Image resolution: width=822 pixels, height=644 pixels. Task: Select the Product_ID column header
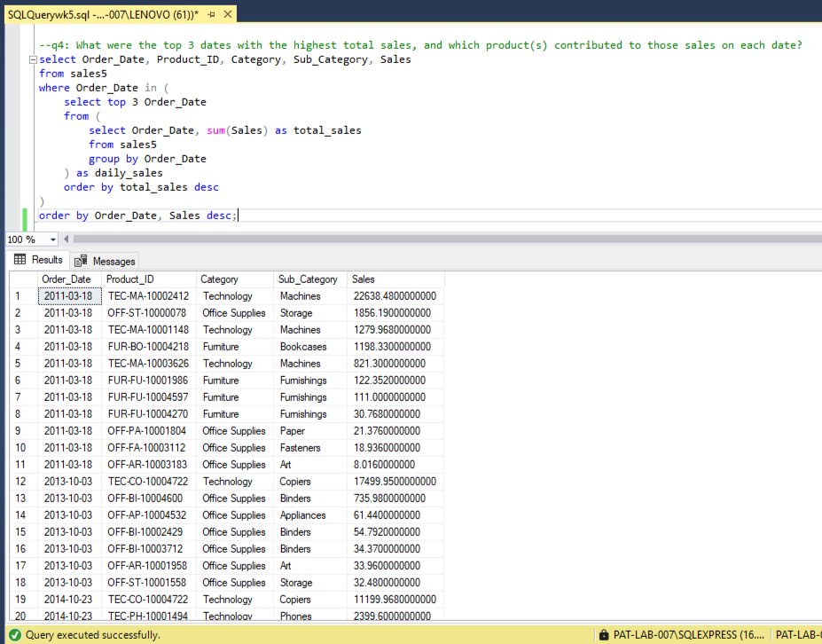[x=148, y=279]
